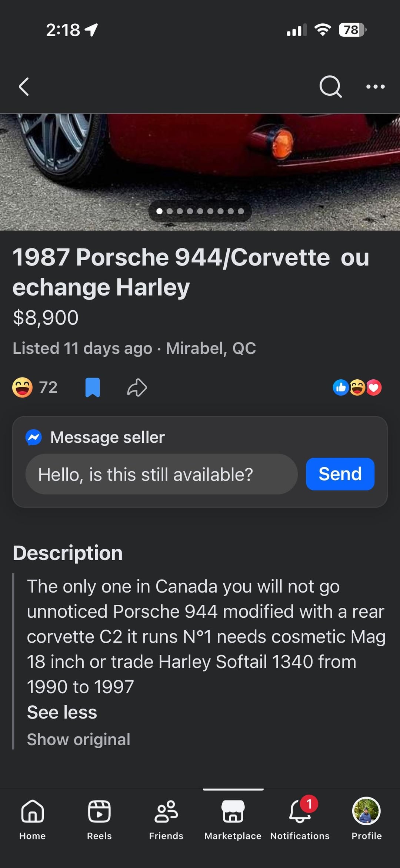
Task: Open the search magnifier icon
Action: [x=330, y=87]
